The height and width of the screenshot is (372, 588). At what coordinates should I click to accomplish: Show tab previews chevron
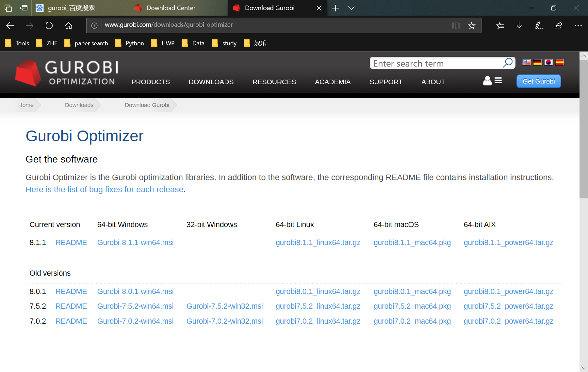351,8
